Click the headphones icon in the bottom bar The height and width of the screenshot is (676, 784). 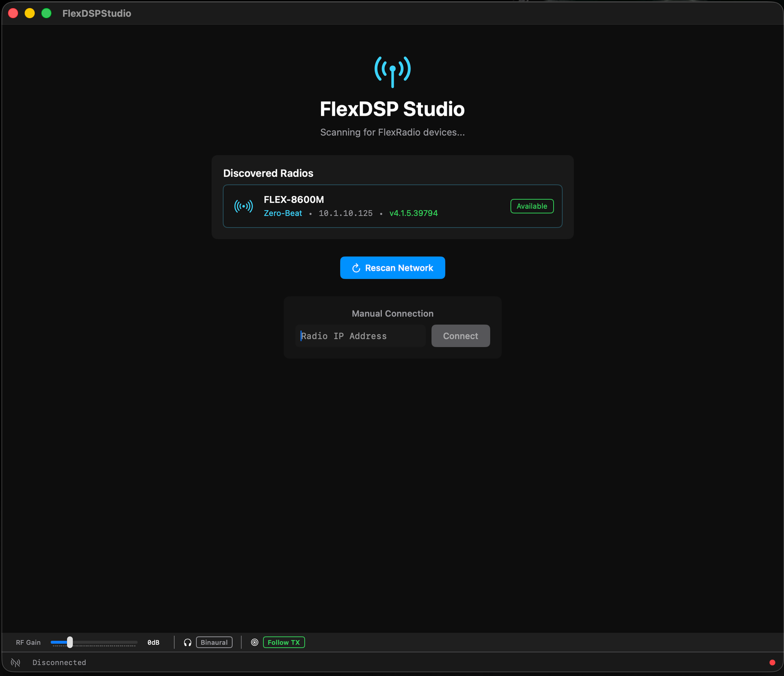pyautogui.click(x=188, y=643)
